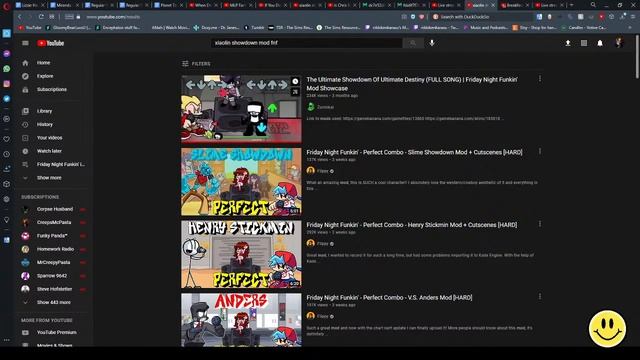Screen dimensions: 640x360
Task: Open Twitter in Opera sidebar
Action: (x=7, y=98)
